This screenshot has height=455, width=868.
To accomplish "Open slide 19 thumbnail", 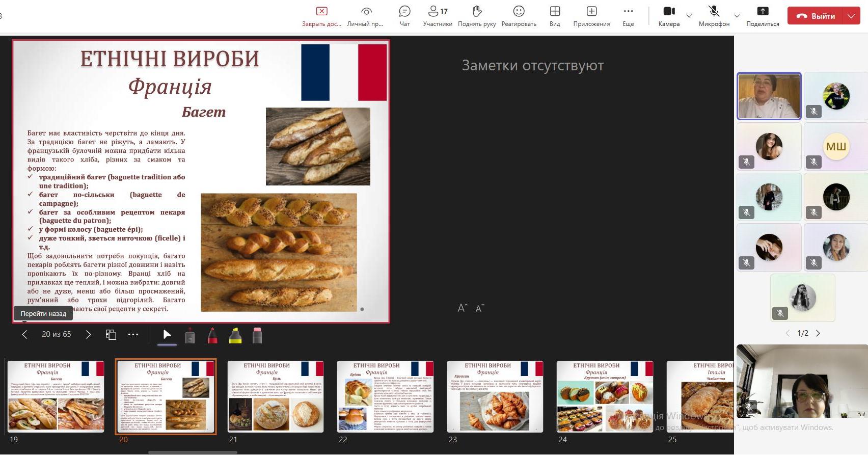I will click(x=56, y=396).
